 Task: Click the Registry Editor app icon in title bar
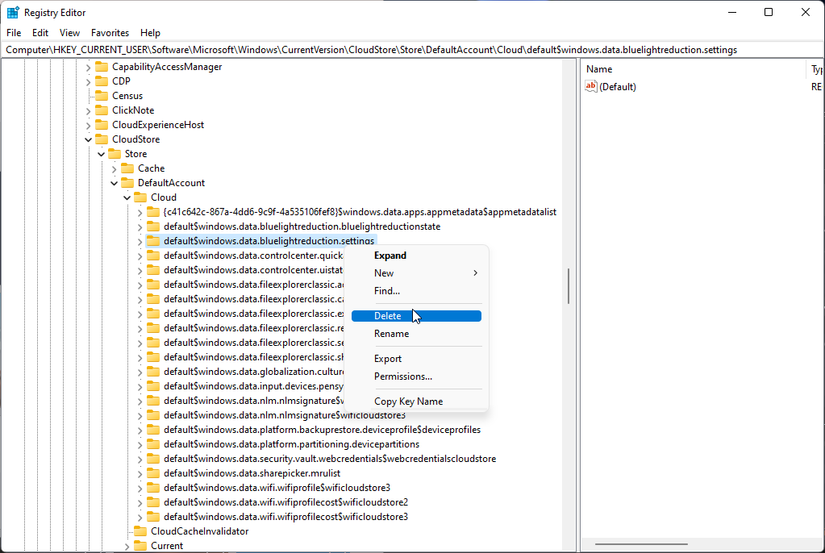point(13,12)
